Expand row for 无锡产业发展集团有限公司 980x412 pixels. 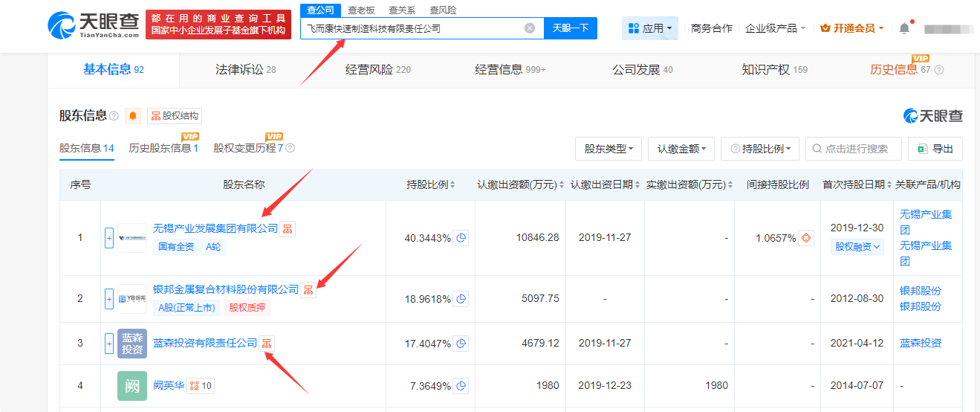tap(109, 238)
